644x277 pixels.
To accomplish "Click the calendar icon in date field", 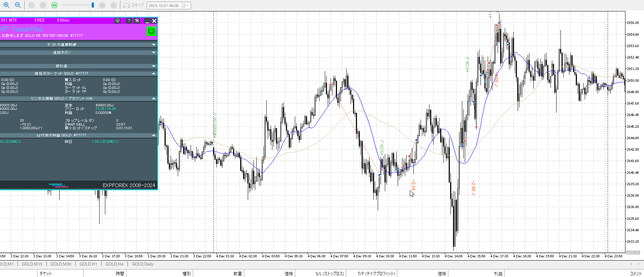I will (x=183, y=6).
